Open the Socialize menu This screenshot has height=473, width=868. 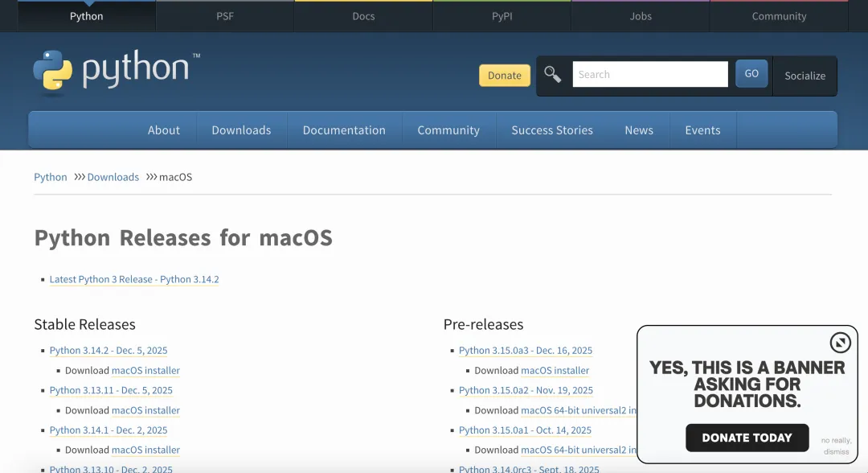(805, 76)
